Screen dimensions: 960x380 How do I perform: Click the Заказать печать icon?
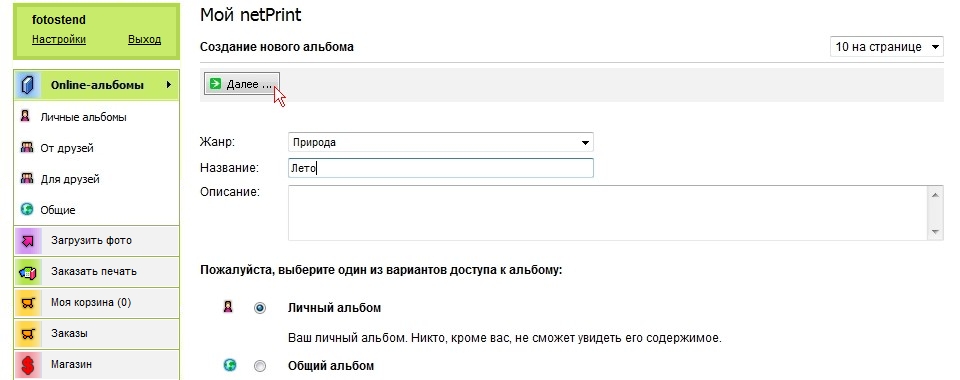28,272
